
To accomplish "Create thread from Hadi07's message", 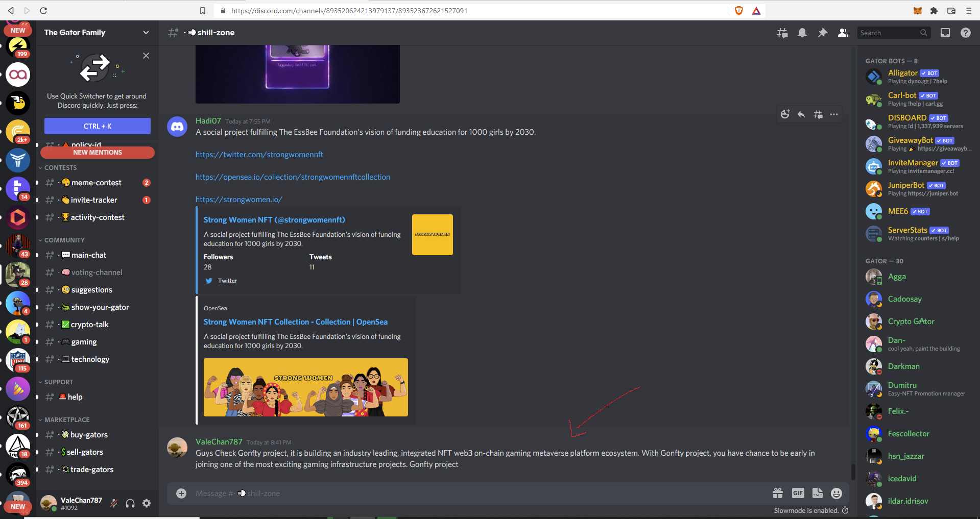I will [x=818, y=114].
